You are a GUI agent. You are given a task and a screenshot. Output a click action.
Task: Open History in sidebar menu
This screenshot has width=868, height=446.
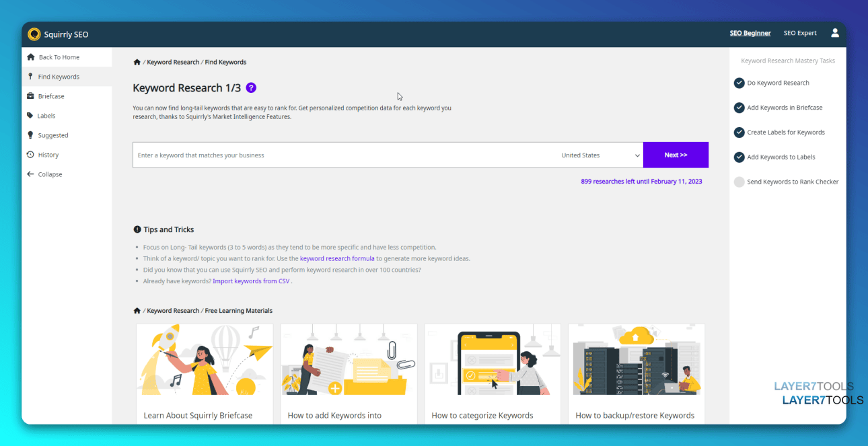[67, 155]
